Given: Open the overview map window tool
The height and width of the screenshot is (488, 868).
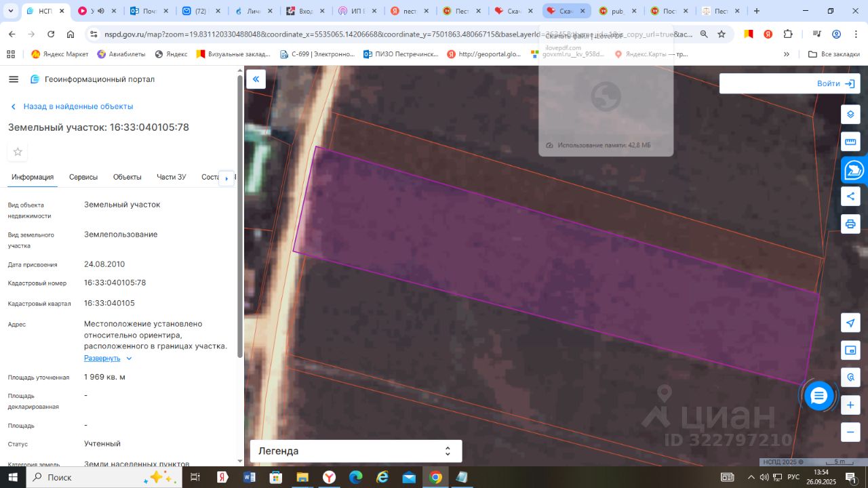Looking at the screenshot, I should click(850, 350).
